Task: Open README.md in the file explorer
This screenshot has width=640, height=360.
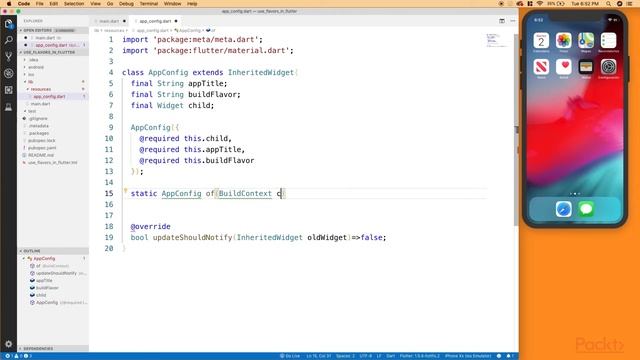Action: pos(41,155)
